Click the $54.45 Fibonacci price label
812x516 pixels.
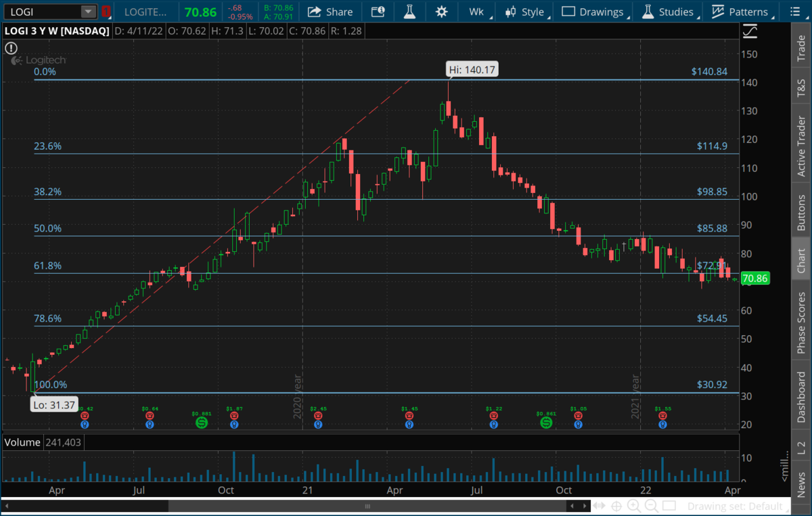(713, 318)
